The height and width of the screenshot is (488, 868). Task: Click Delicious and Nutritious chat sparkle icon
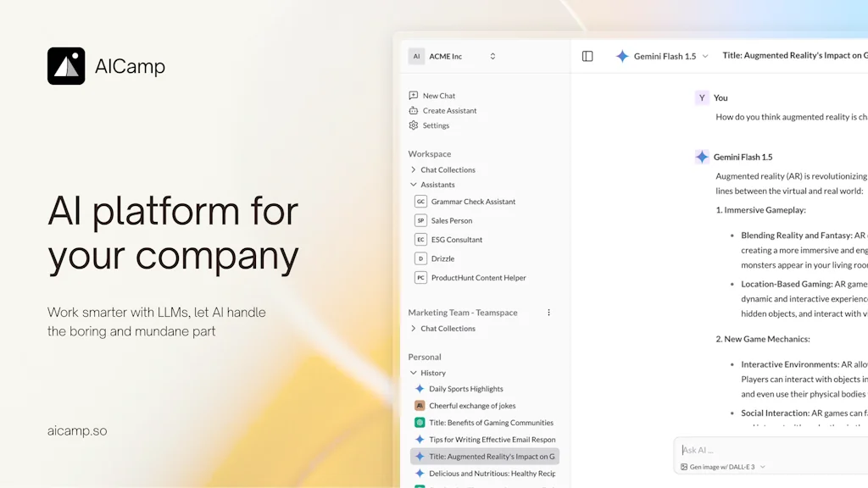(420, 473)
